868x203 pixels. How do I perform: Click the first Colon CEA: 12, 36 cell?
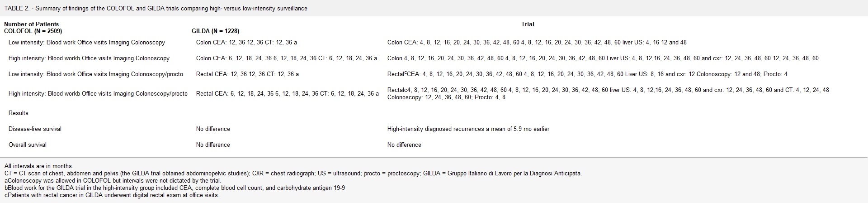[246, 43]
